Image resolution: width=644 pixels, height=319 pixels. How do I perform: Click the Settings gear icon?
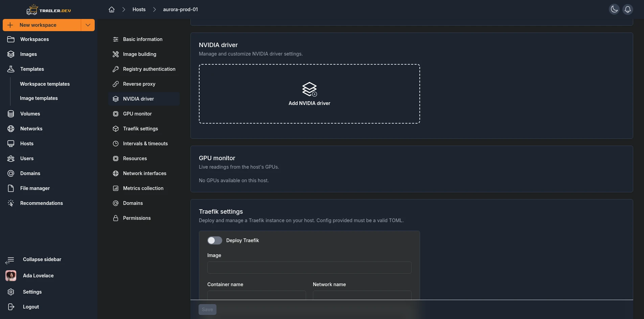pos(11,292)
